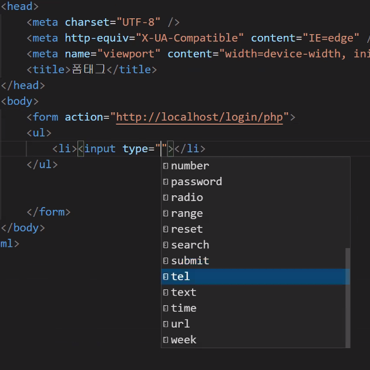Image resolution: width=370 pixels, height=370 pixels.
Task: Choose 'week' from the autocomplete list
Action: click(255, 340)
